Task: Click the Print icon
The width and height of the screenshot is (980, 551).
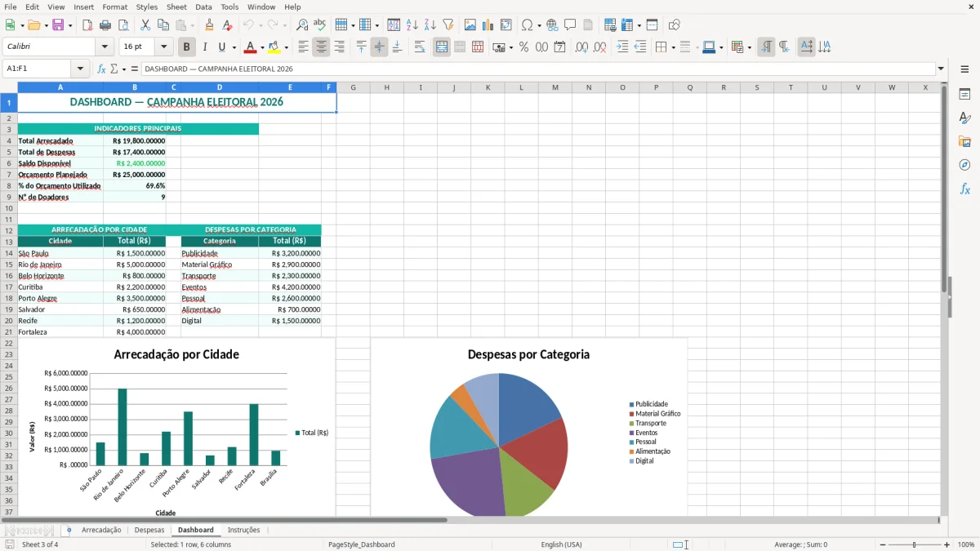Action: pos(105,25)
